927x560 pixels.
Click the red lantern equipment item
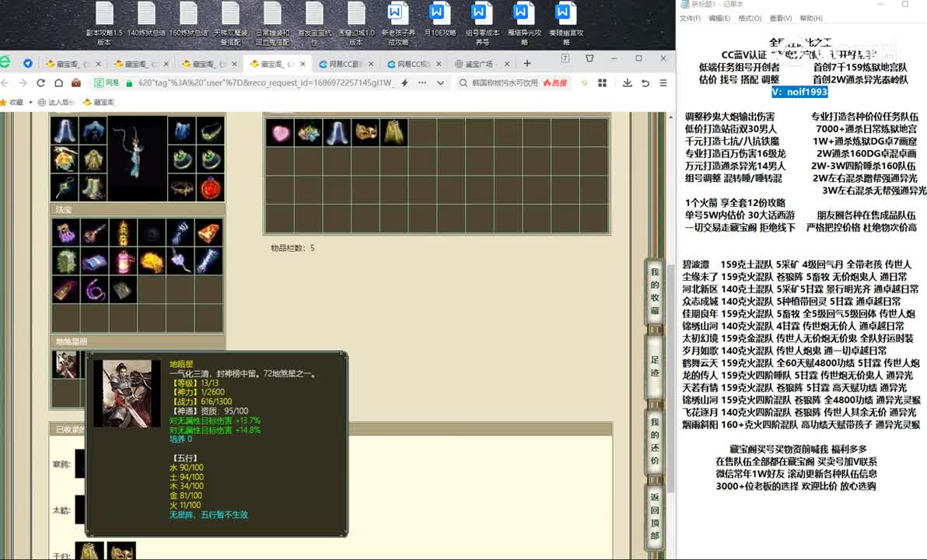coord(210,187)
